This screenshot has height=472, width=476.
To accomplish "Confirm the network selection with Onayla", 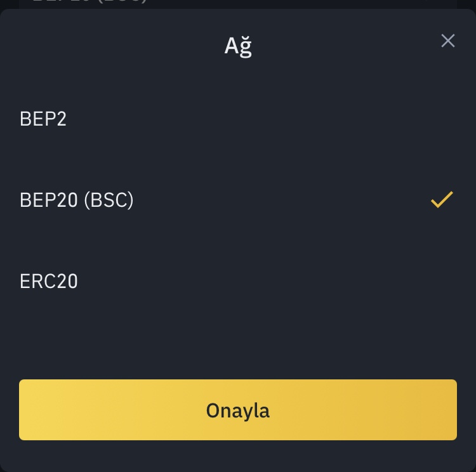I will (238, 410).
